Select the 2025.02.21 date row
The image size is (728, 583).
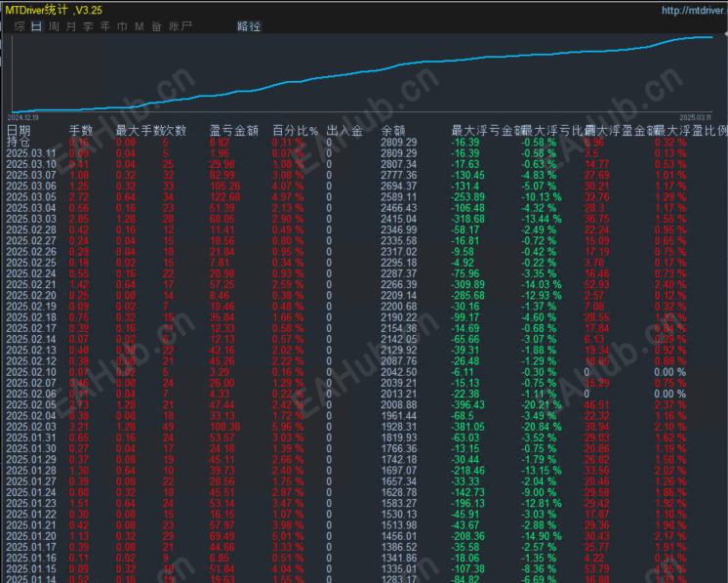(x=31, y=284)
